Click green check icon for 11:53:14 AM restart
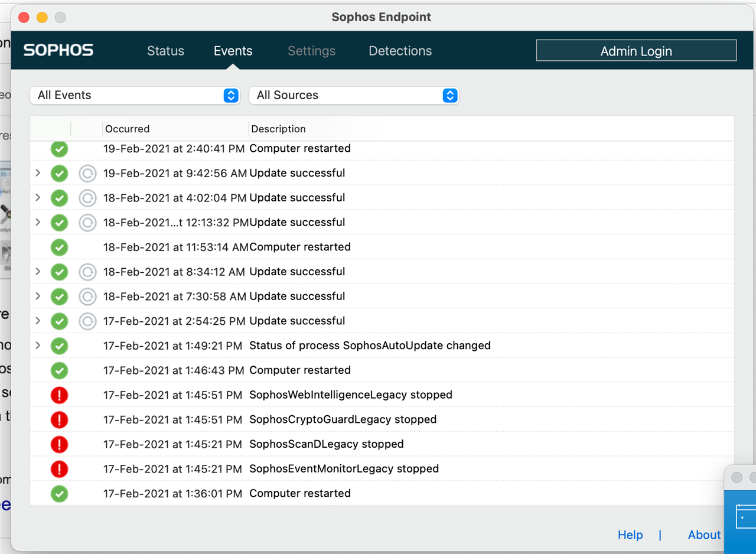 (59, 247)
